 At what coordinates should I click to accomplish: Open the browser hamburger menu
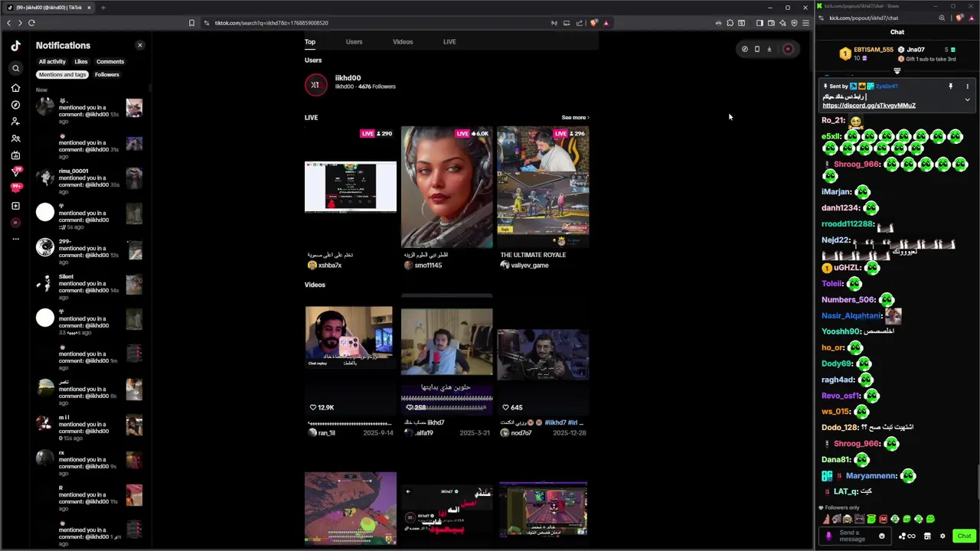click(805, 23)
